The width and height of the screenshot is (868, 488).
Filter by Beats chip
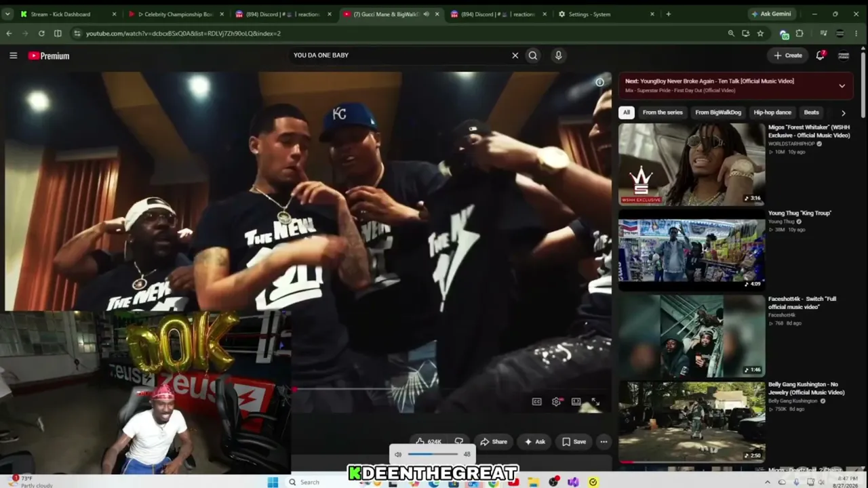pos(811,113)
